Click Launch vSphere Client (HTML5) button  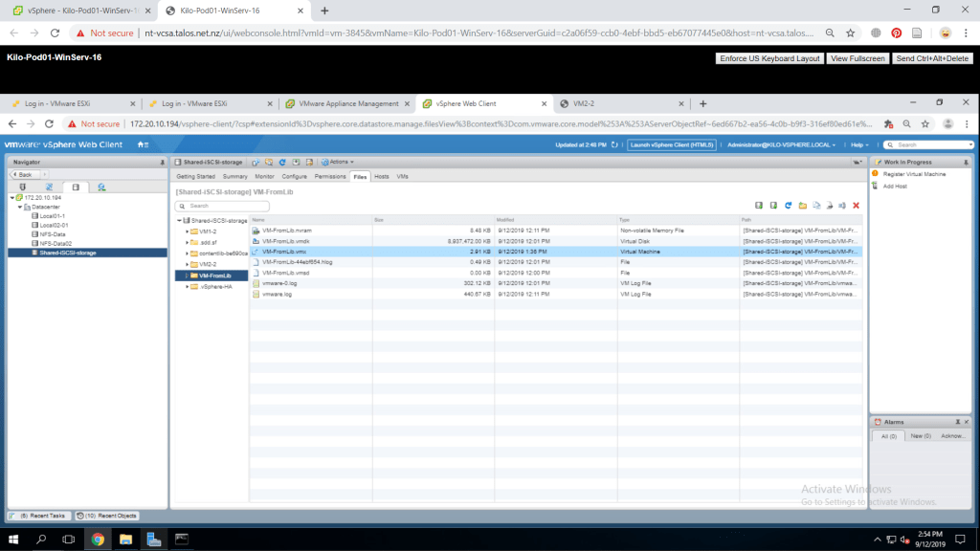pos(671,144)
